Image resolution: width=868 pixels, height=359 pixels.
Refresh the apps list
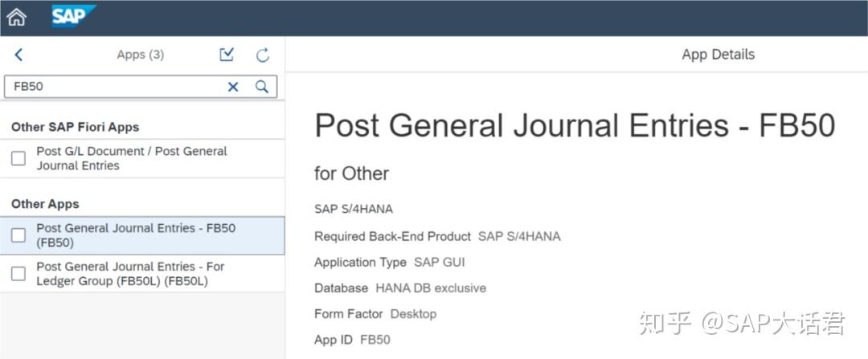coord(263,55)
